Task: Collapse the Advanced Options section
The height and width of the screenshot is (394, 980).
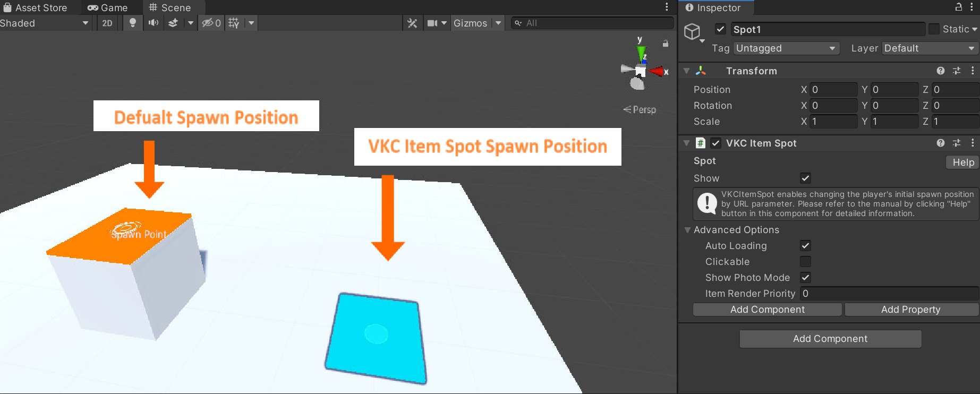Action: click(x=687, y=230)
